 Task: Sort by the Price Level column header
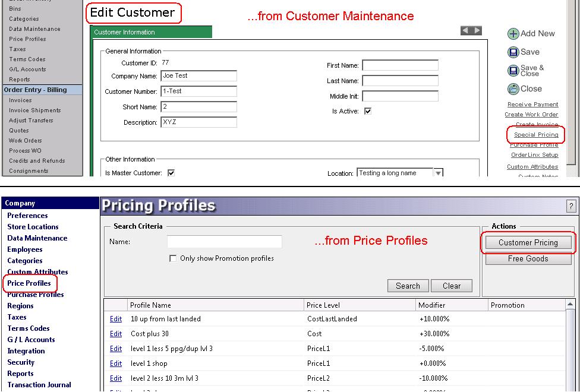[x=323, y=305]
